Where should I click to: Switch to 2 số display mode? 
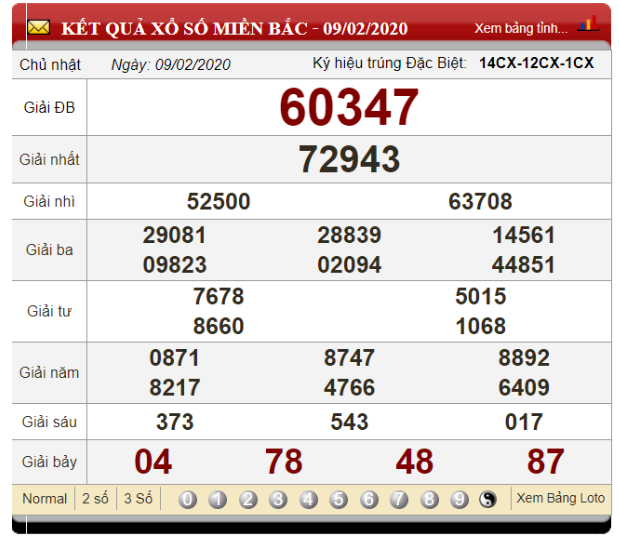point(96,498)
